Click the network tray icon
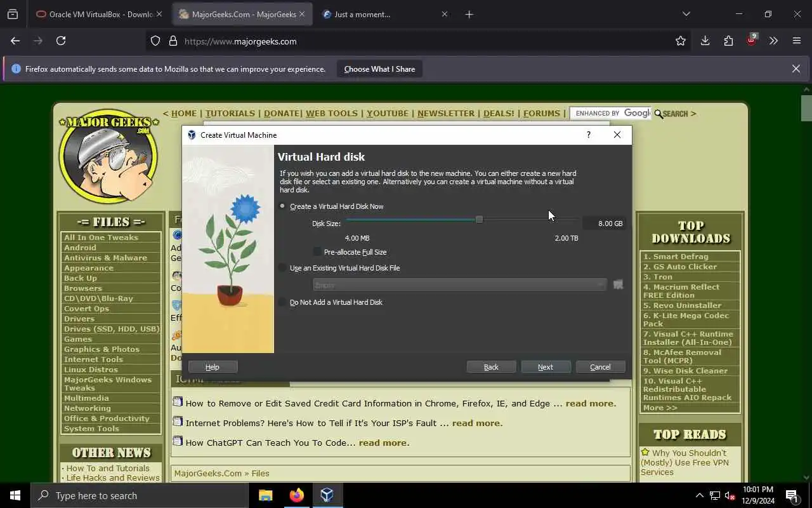This screenshot has width=812, height=508. (x=715, y=495)
